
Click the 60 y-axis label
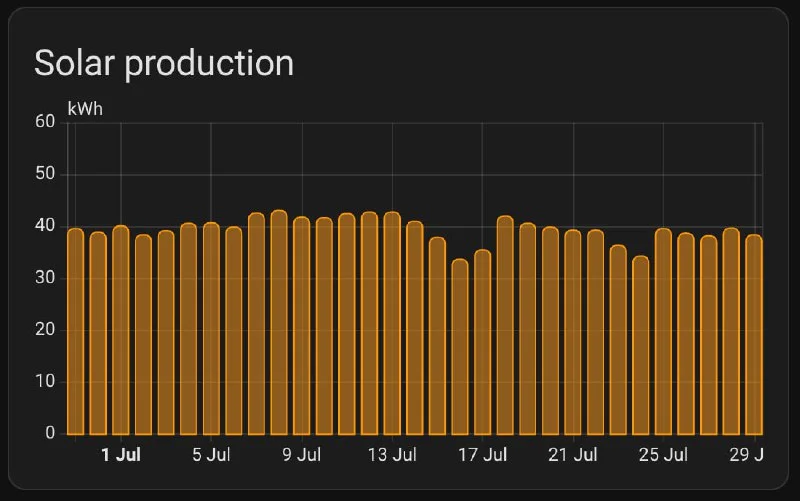point(44,122)
